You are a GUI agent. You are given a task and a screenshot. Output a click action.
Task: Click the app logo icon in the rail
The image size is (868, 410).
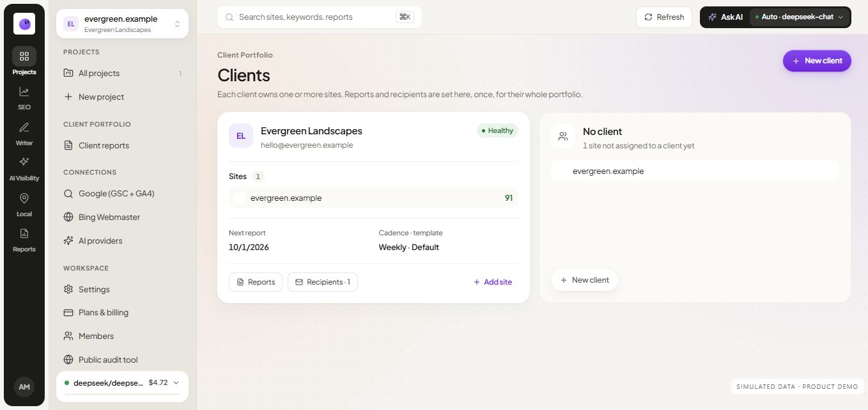point(24,24)
